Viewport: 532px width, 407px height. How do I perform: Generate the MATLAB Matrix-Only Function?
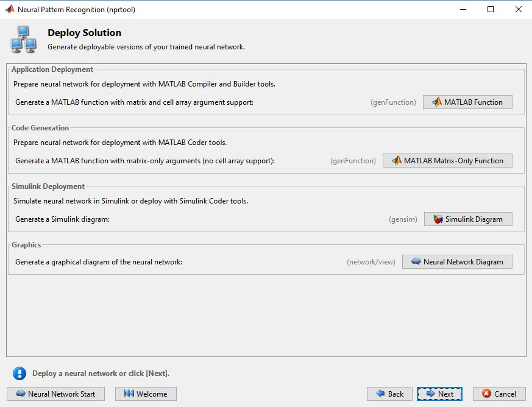click(x=447, y=161)
